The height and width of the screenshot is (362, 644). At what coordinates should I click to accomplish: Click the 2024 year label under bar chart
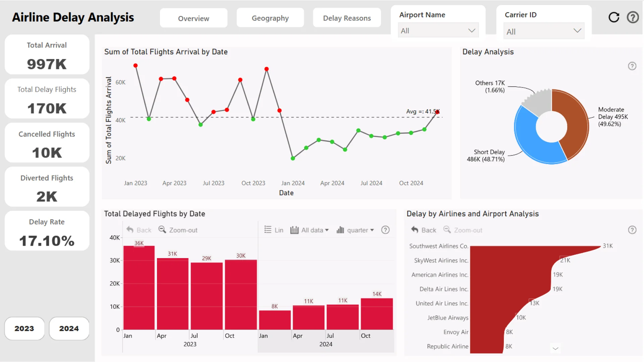click(x=326, y=344)
